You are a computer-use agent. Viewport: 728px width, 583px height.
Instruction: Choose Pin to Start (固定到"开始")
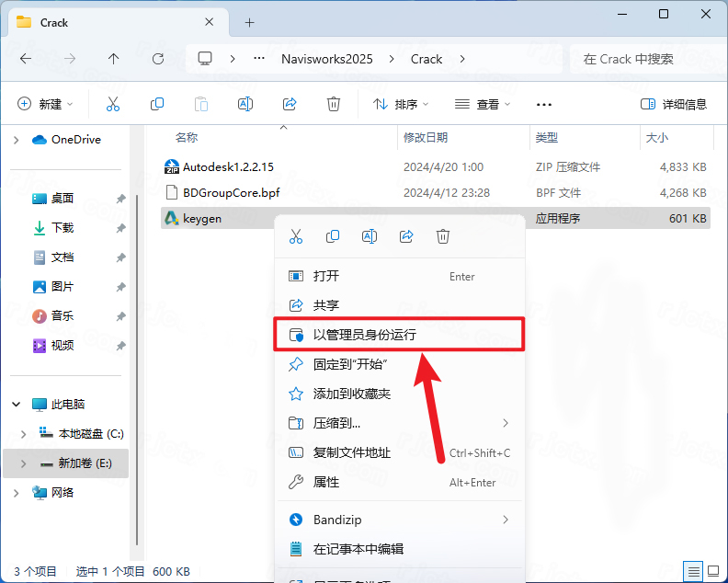coord(400,364)
